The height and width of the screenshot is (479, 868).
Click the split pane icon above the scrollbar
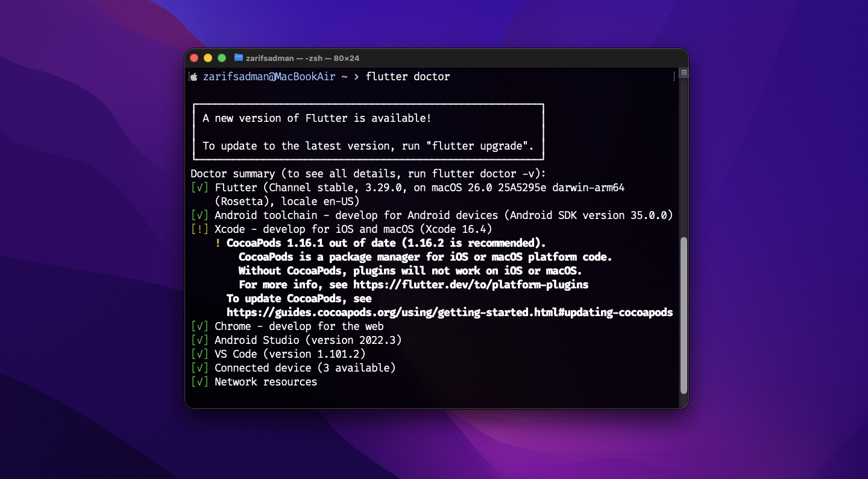(684, 73)
